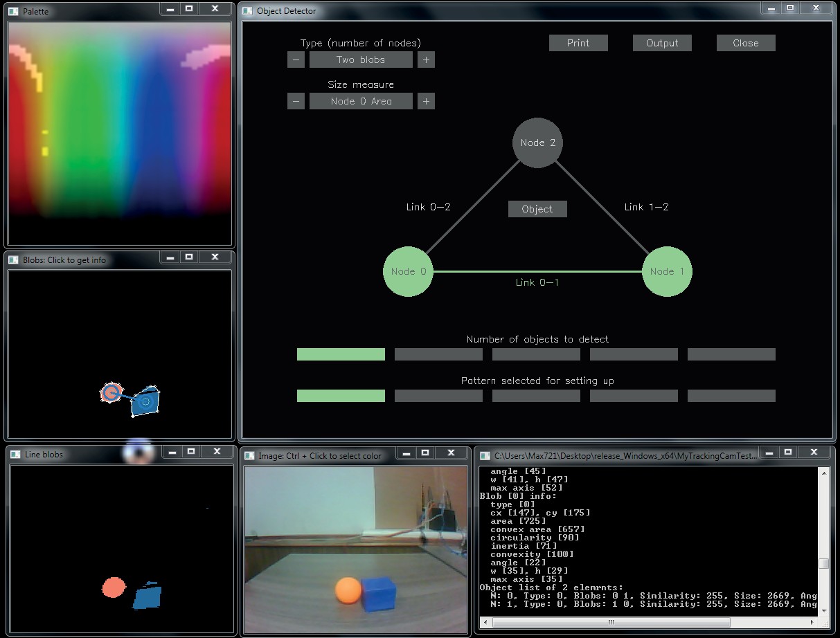Select second bar under Number of objects
Screen dimensions: 840x638
(438, 354)
